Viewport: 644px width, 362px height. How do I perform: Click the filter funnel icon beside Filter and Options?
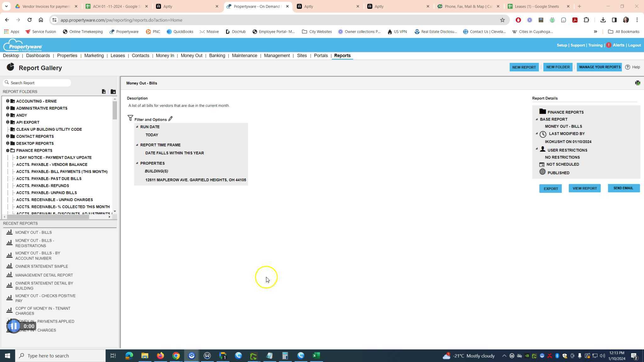click(x=130, y=118)
